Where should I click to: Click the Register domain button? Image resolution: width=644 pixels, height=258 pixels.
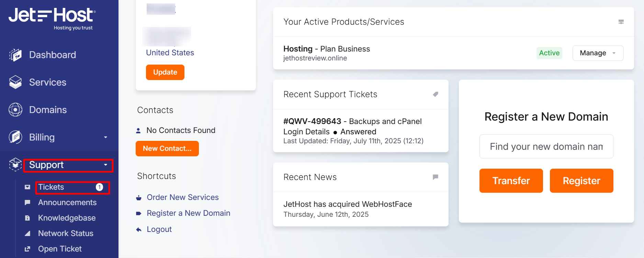581,181
